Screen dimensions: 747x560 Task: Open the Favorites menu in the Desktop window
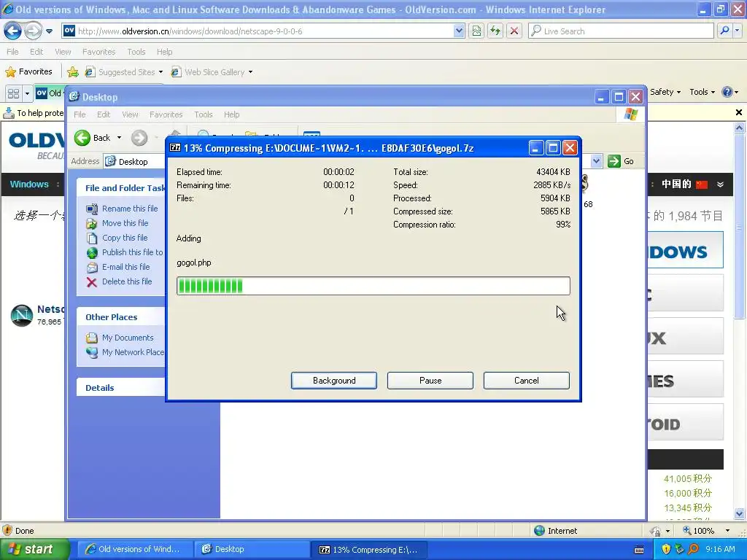pyautogui.click(x=166, y=114)
